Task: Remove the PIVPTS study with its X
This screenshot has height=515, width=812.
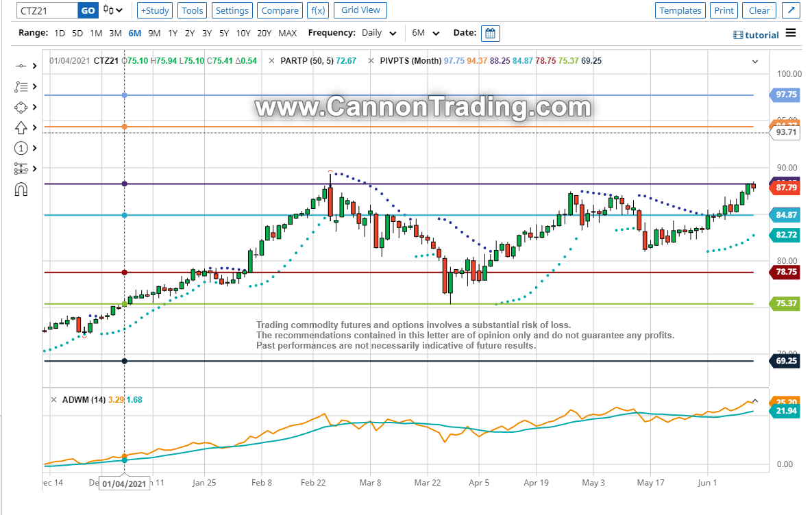Action: [372, 61]
